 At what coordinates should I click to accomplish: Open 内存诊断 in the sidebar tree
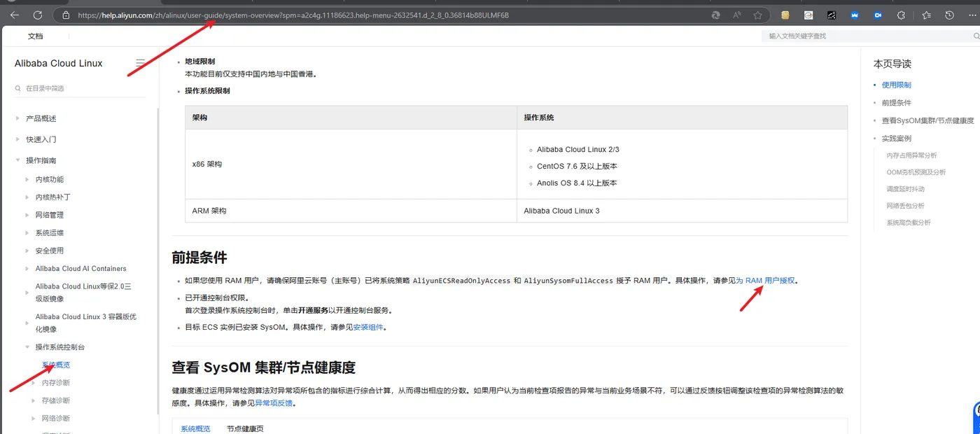[56, 383]
